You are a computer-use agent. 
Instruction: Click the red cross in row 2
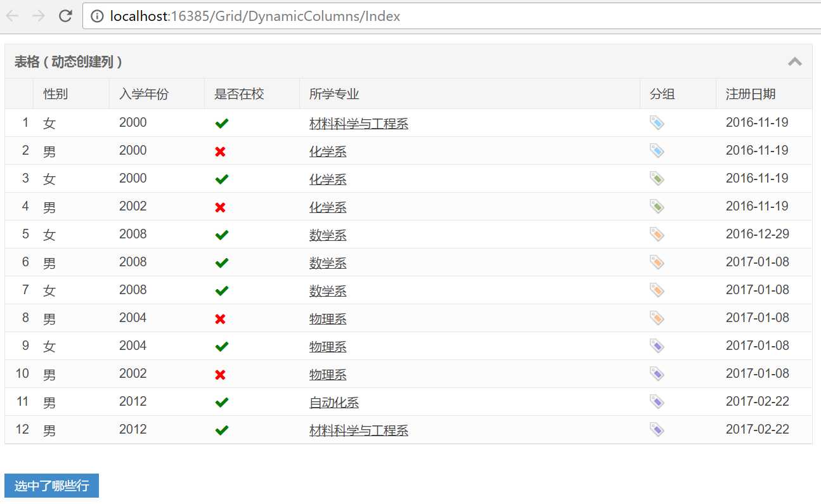(x=221, y=152)
